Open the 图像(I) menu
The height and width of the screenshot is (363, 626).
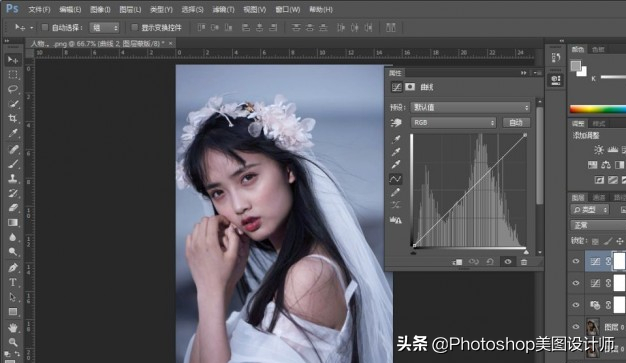(x=100, y=9)
